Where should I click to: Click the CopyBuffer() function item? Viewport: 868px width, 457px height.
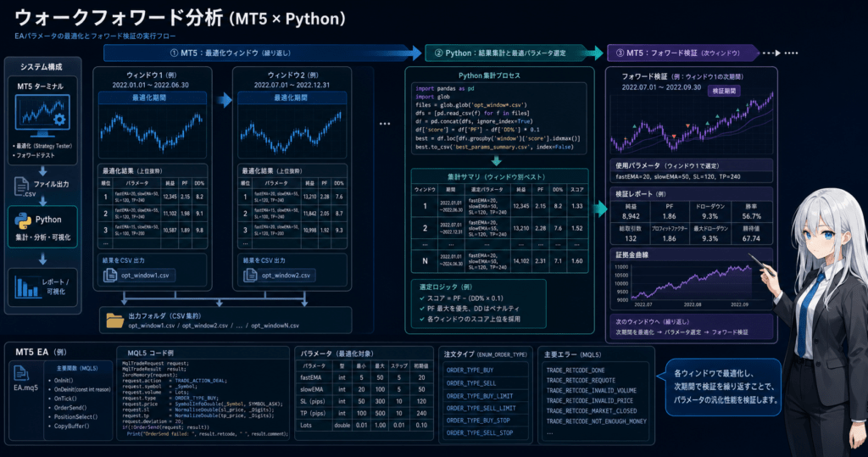coord(71,426)
